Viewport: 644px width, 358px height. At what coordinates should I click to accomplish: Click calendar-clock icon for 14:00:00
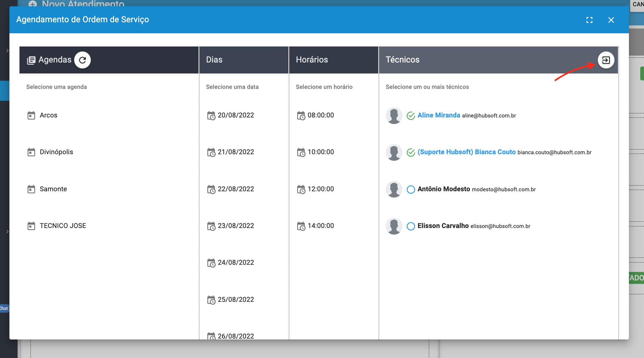pos(301,226)
